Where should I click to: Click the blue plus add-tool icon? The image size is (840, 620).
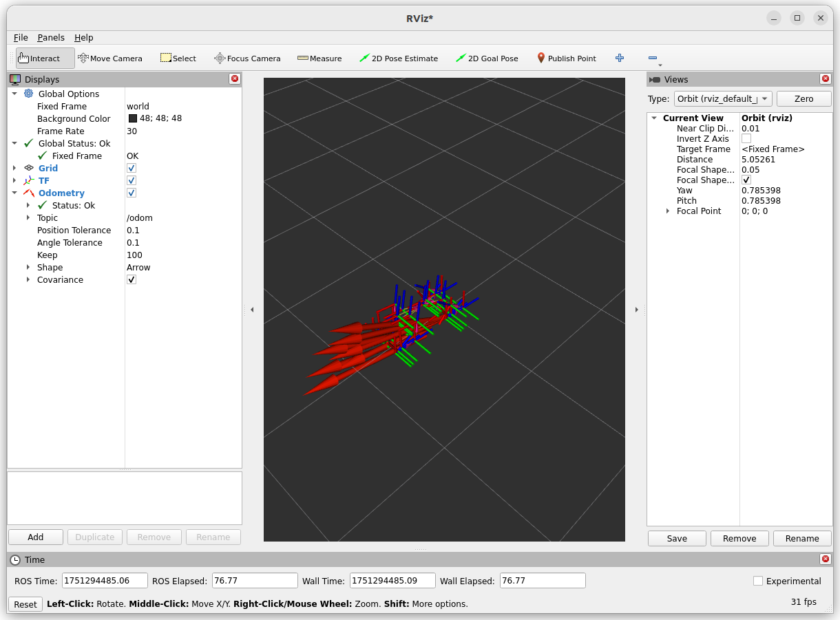pyautogui.click(x=620, y=58)
